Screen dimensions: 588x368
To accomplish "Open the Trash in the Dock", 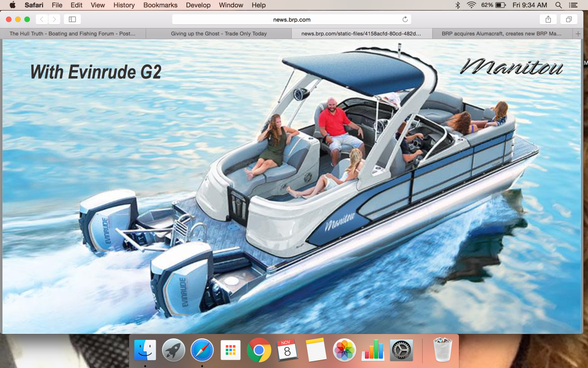I will [x=442, y=350].
